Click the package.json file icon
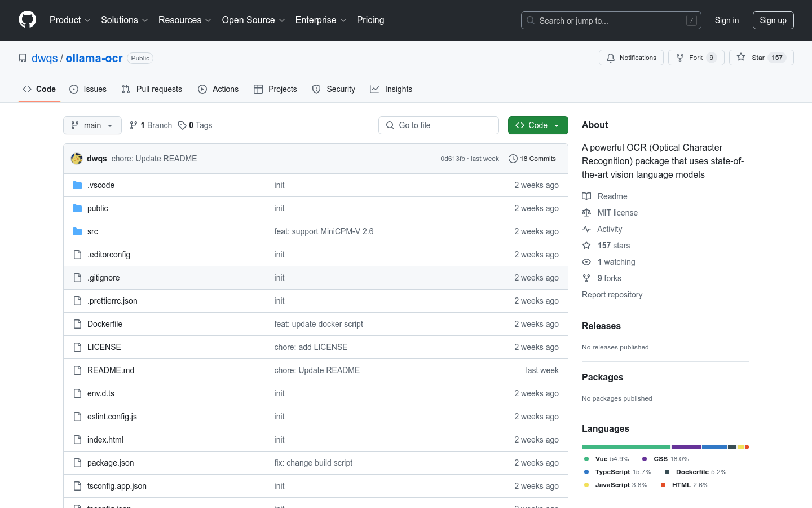Image resolution: width=812 pixels, height=508 pixels. [77, 463]
